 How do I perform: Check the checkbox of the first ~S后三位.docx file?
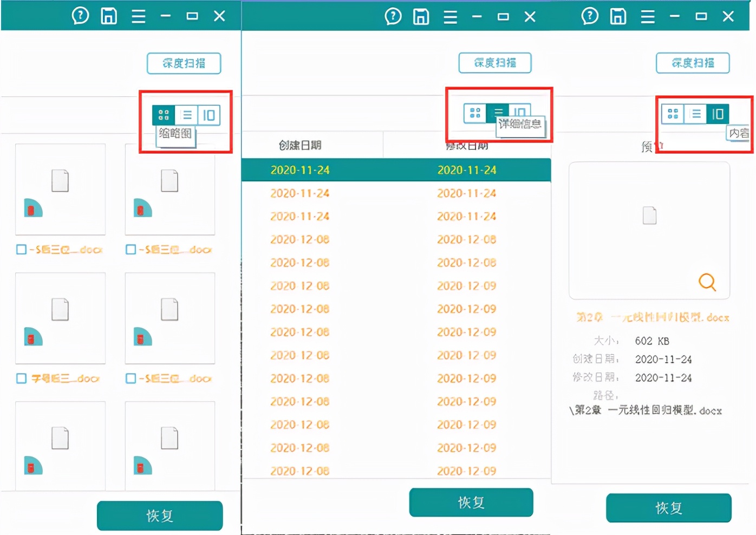21,250
